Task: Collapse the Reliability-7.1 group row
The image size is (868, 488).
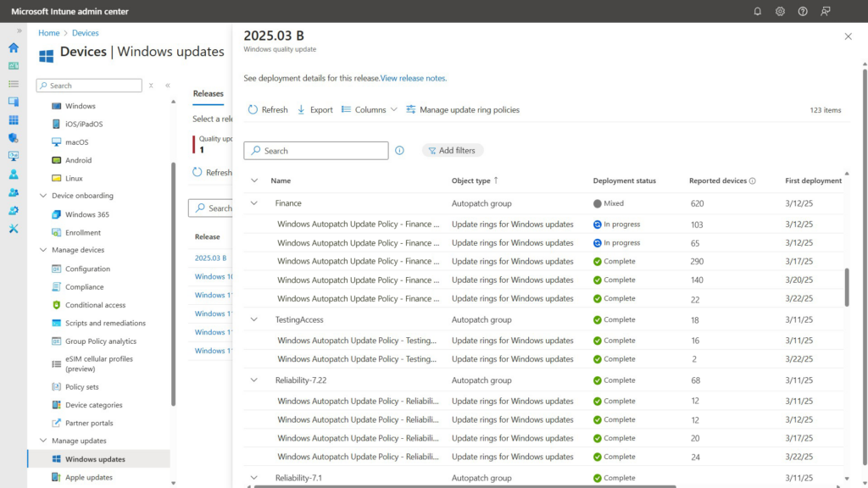Action: 254,478
